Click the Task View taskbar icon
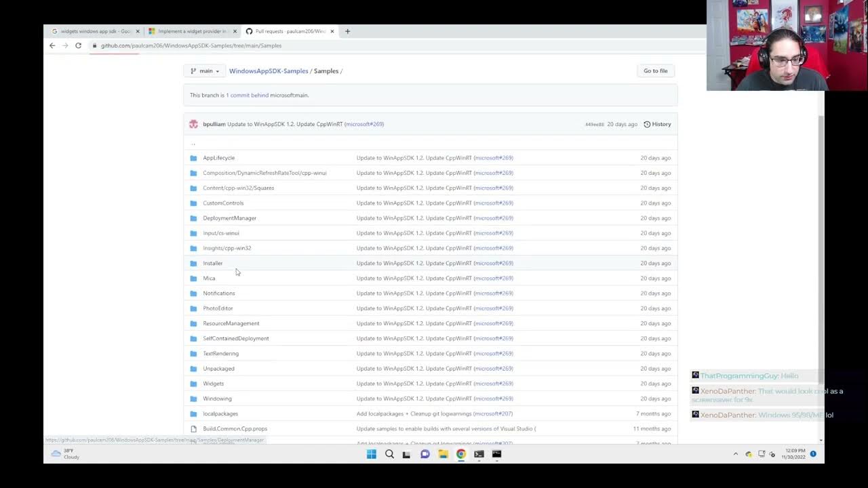This screenshot has height=488, width=868. tap(407, 454)
